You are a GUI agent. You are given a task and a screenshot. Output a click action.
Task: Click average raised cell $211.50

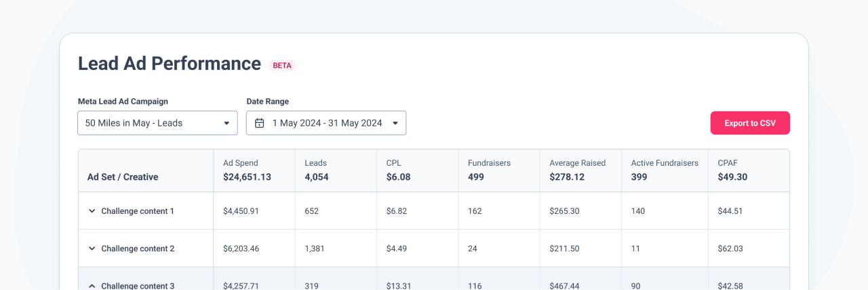pyautogui.click(x=564, y=249)
